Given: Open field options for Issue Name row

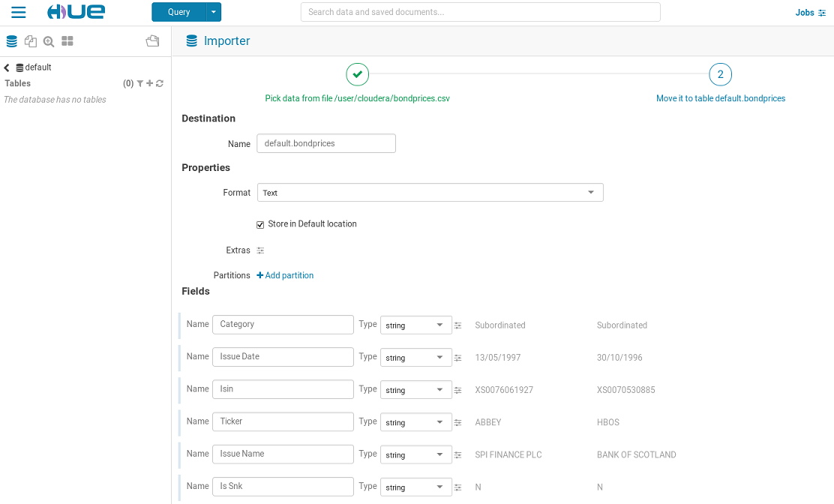Looking at the screenshot, I should pyautogui.click(x=458, y=455).
